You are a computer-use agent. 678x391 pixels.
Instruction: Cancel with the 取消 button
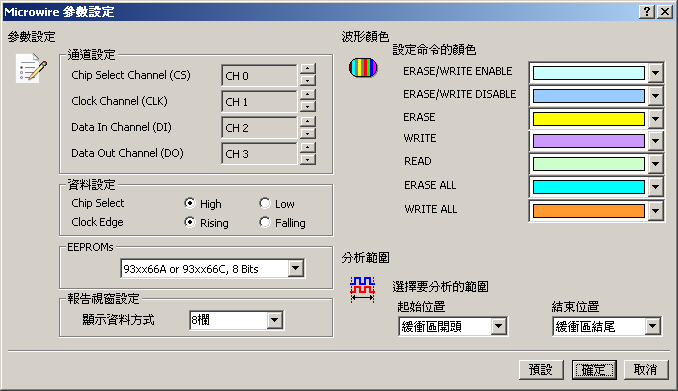pyautogui.click(x=646, y=370)
